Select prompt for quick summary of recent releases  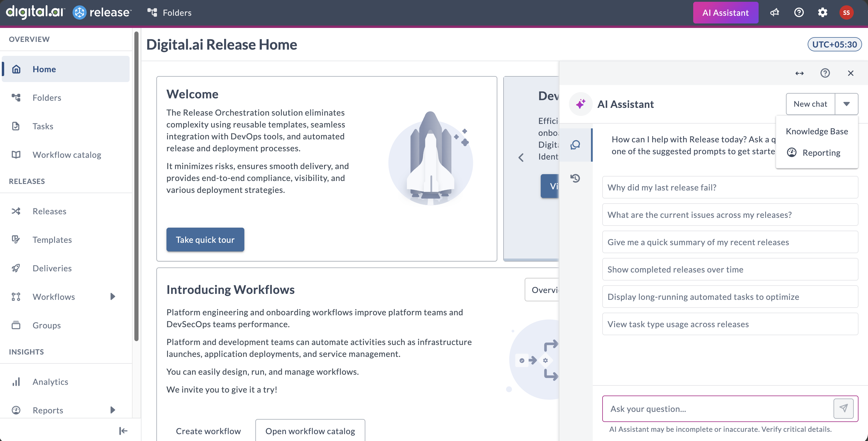point(730,242)
